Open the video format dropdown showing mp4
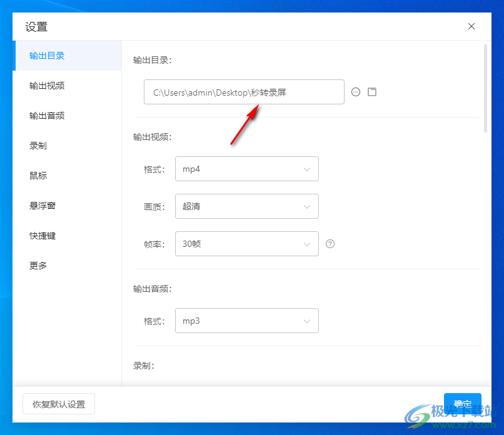This screenshot has width=504, height=435. pos(247,169)
